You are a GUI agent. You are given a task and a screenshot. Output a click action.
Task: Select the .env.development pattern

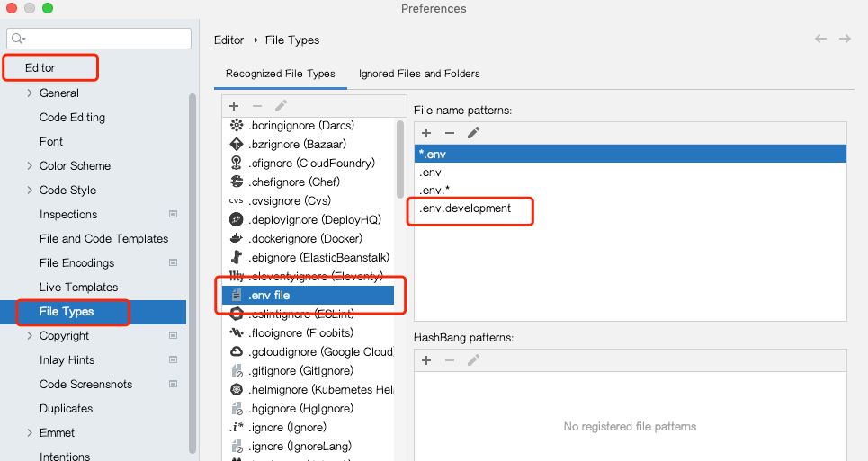pyautogui.click(x=630, y=208)
